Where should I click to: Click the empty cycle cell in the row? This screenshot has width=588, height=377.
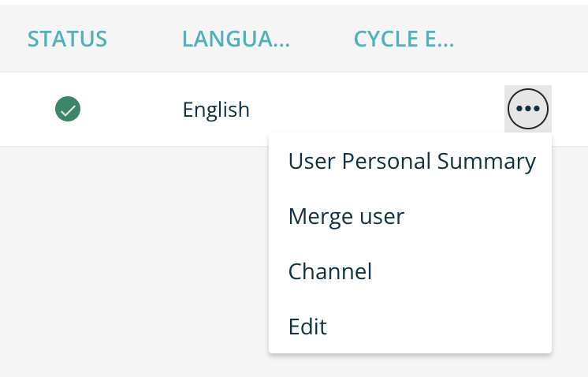point(404,109)
